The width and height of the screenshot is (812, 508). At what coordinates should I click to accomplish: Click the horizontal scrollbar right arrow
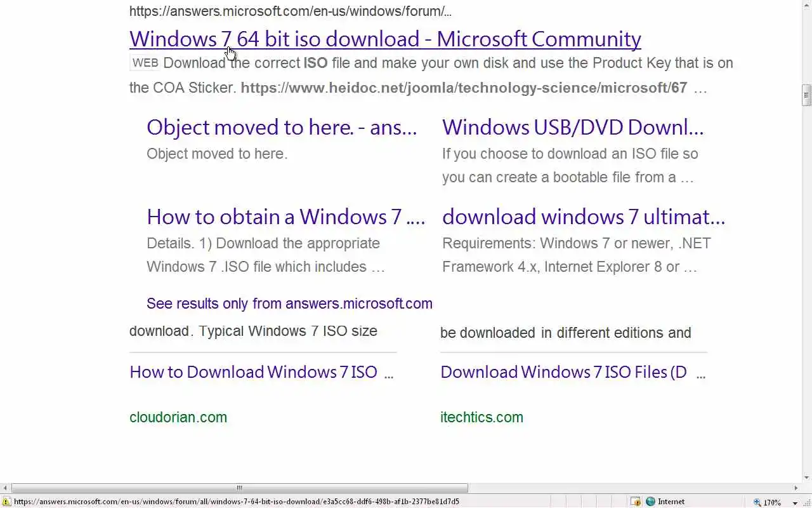point(796,488)
